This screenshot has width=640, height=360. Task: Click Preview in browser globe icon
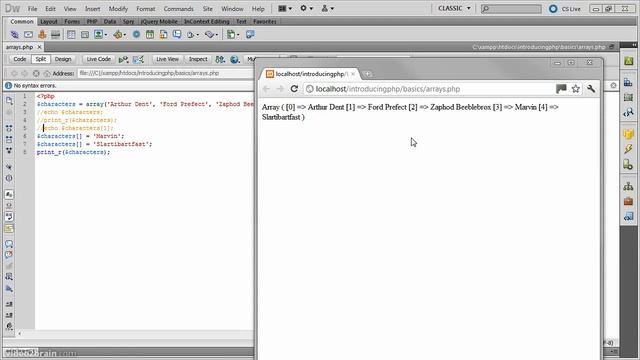(x=235, y=60)
